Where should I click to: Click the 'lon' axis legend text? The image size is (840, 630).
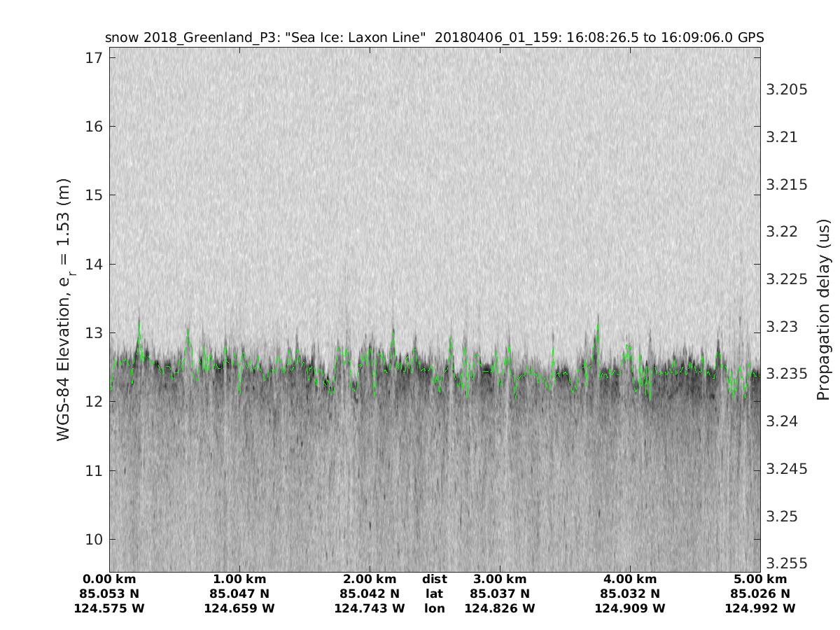pos(435,608)
